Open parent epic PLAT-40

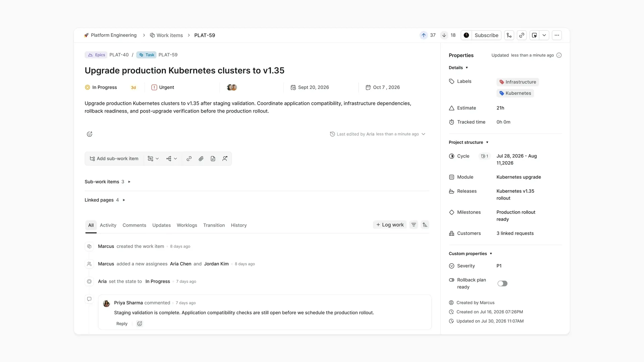[x=119, y=55]
